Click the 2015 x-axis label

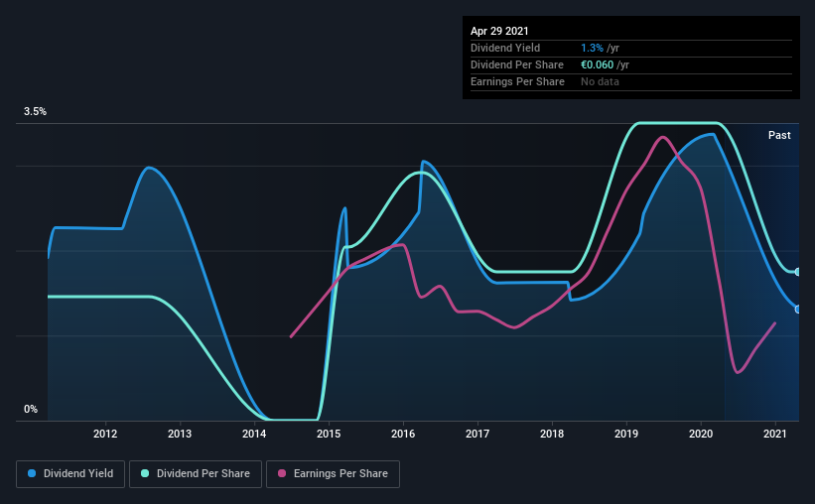[x=329, y=434]
